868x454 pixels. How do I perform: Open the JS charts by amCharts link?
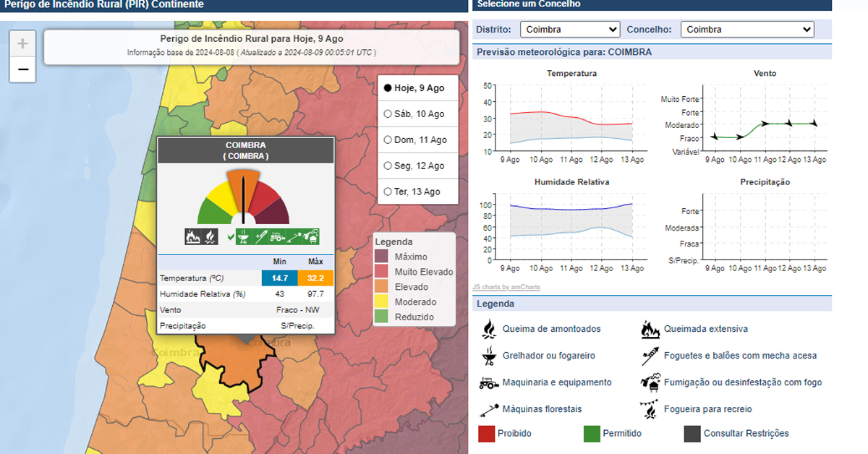pos(506,287)
